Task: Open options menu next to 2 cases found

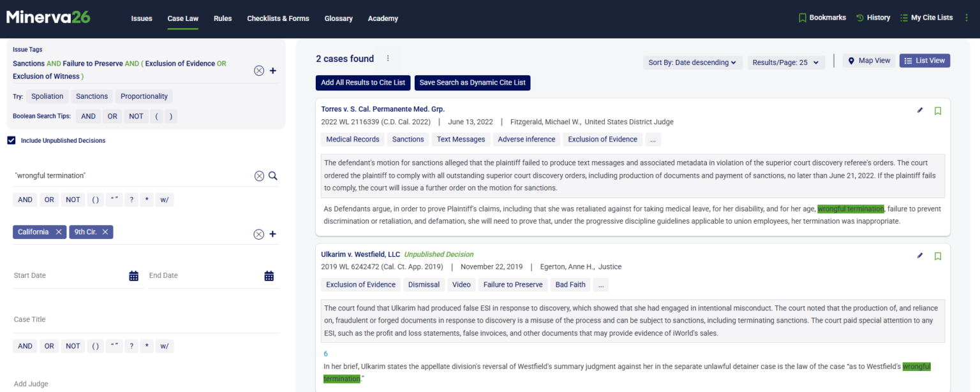Action: tap(387, 59)
